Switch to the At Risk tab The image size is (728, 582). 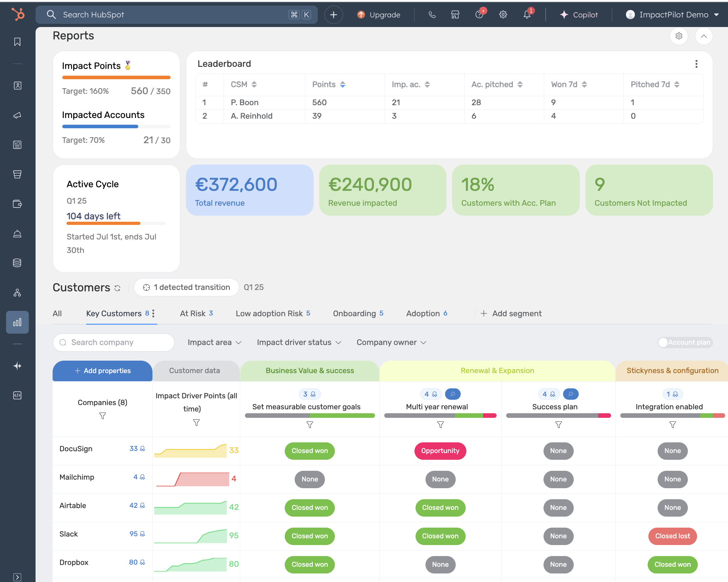point(197,313)
